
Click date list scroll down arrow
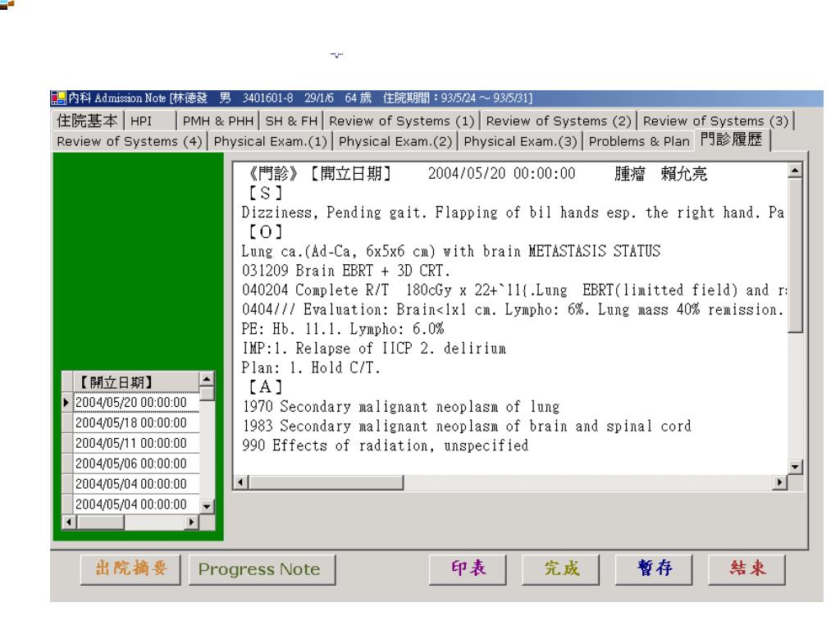207,506
